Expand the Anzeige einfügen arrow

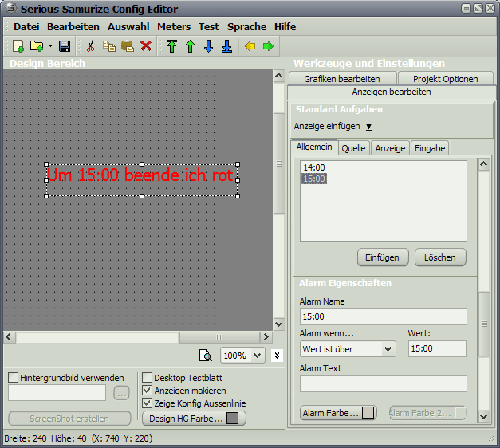pos(369,127)
